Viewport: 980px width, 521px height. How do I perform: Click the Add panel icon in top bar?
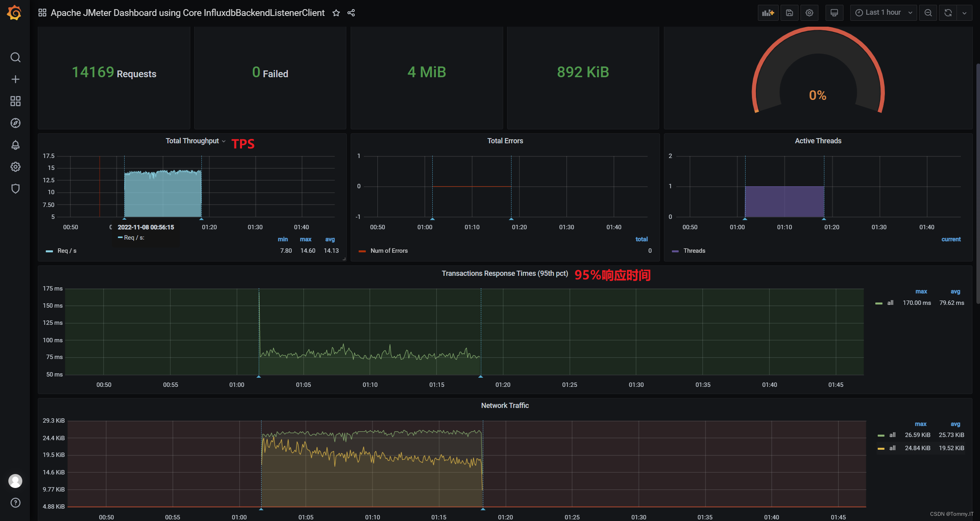(768, 12)
